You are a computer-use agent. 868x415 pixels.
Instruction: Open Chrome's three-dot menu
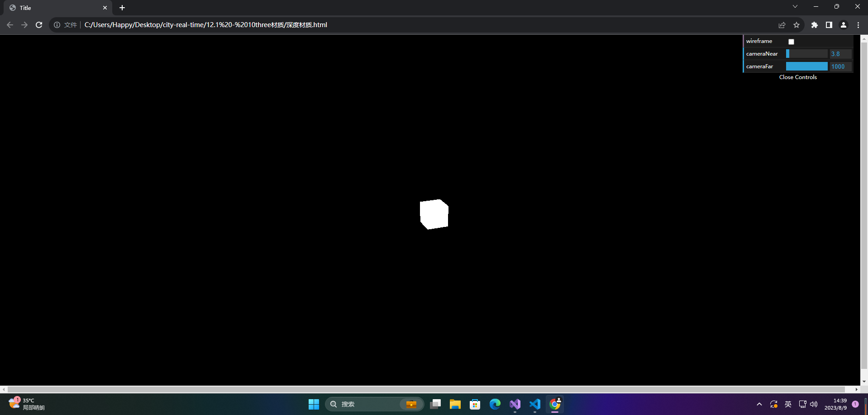[x=858, y=25]
